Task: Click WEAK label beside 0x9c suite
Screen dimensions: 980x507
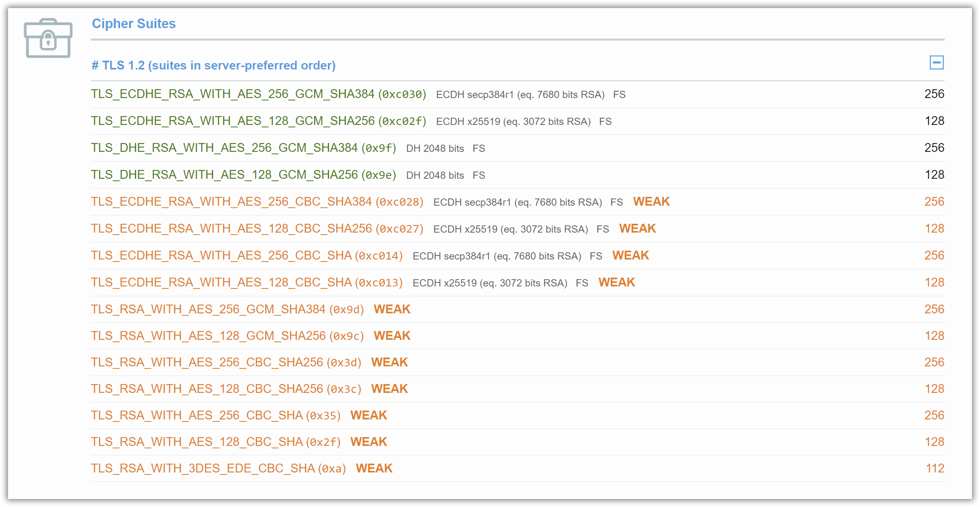Action: coord(392,336)
